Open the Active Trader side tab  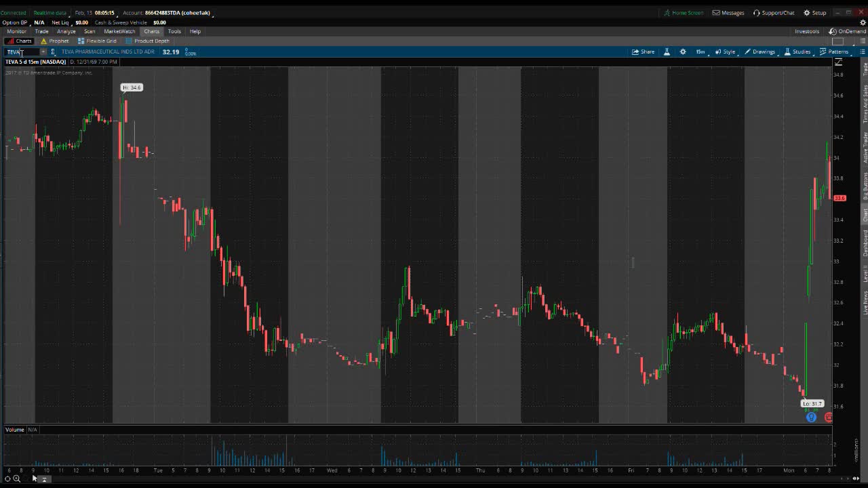click(x=865, y=147)
